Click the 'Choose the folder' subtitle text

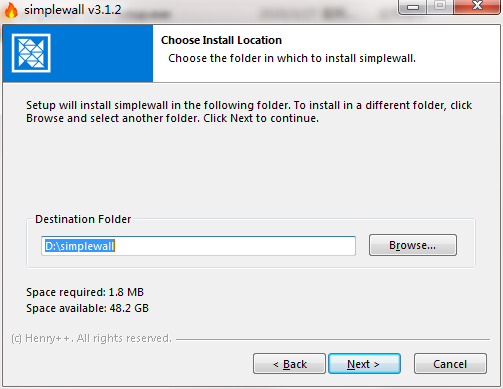coord(292,58)
